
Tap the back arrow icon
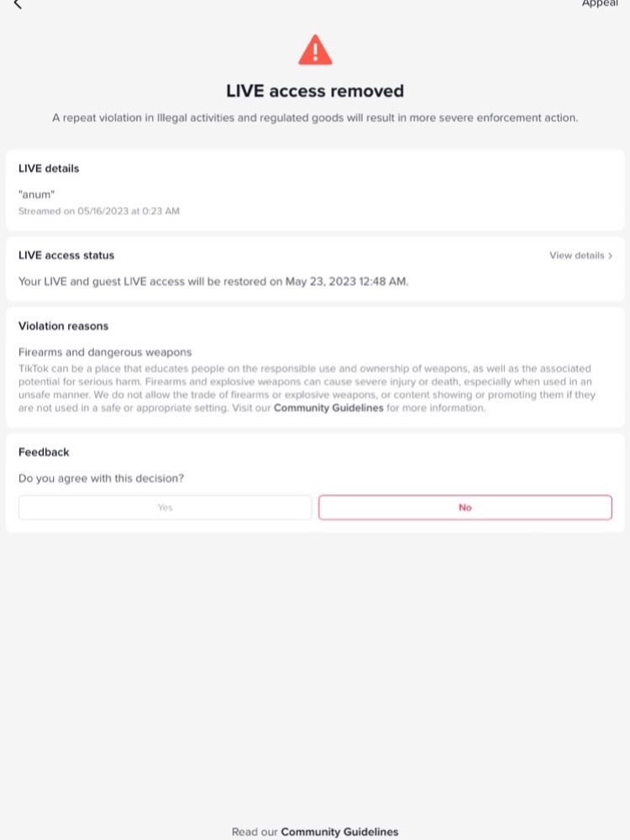18,4
